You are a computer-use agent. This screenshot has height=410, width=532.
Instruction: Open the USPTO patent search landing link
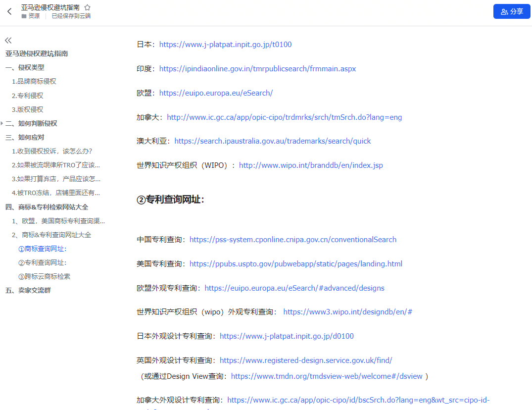295,263
